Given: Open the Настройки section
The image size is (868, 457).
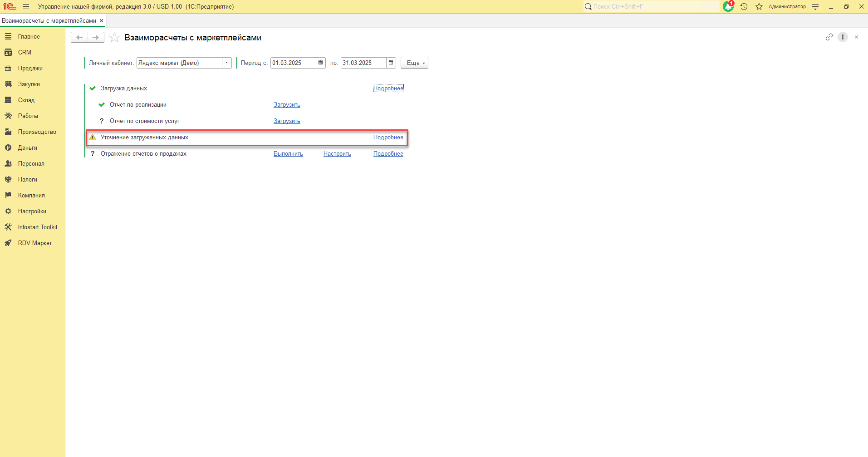Looking at the screenshot, I should coord(33,211).
